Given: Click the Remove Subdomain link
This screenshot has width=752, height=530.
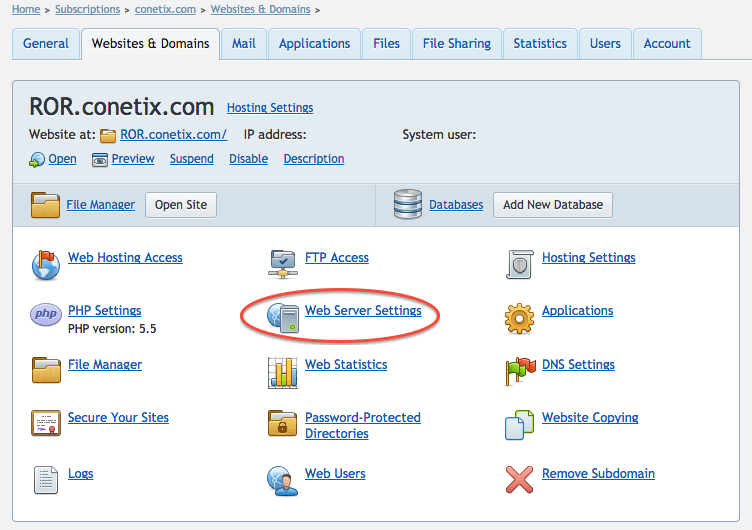Looking at the screenshot, I should (598, 473).
